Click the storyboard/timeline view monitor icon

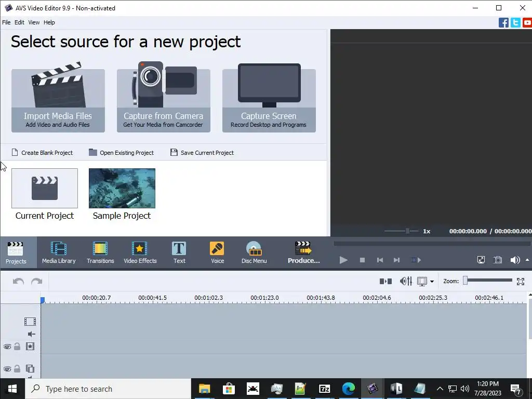pos(422,281)
